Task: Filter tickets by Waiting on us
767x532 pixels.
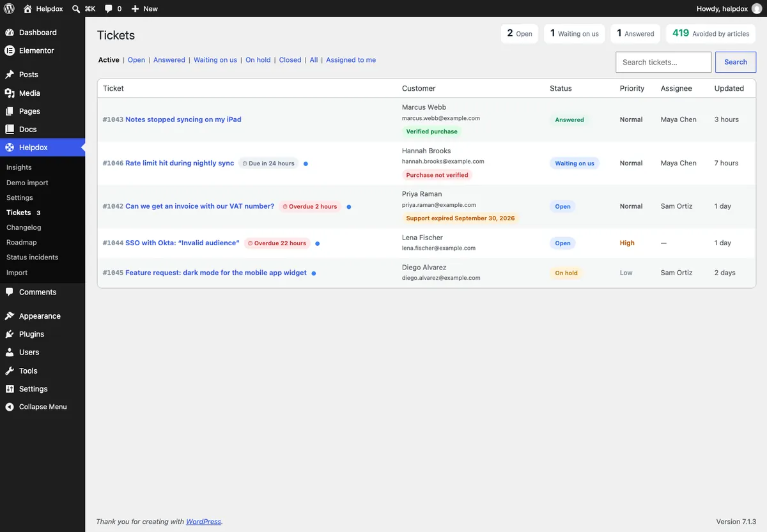Action: [x=215, y=60]
